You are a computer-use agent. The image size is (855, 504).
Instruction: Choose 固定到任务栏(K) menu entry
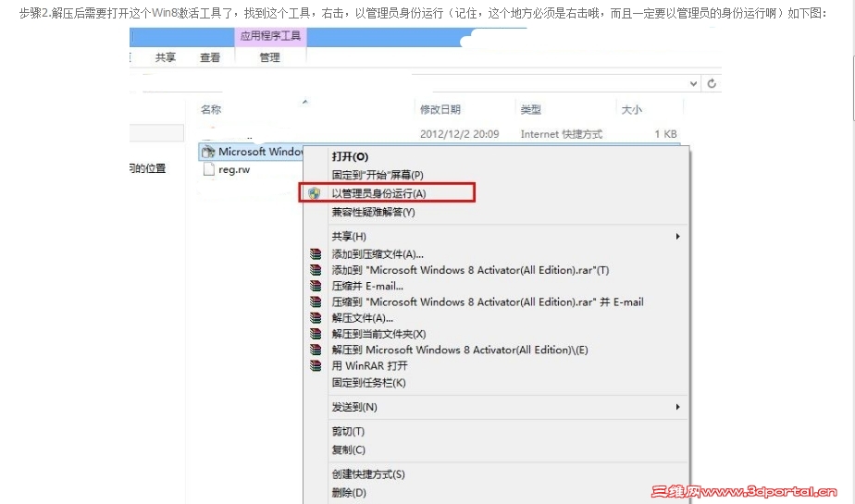click(x=368, y=383)
